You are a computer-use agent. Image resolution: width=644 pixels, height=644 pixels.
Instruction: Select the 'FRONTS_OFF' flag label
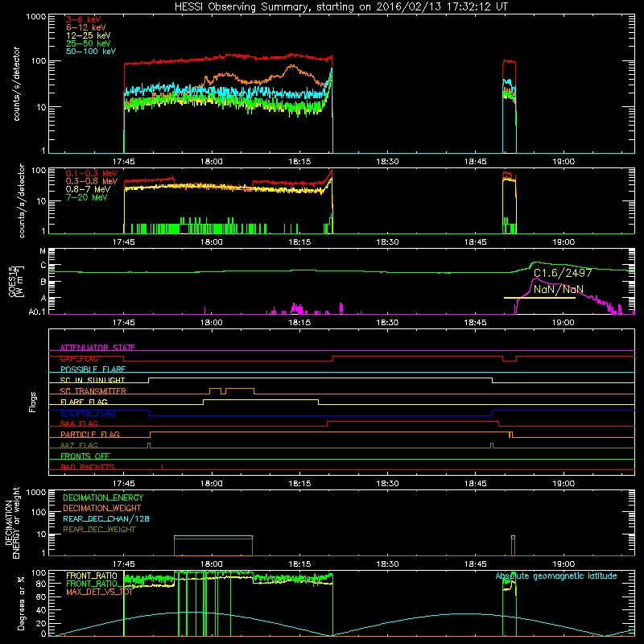point(85,456)
